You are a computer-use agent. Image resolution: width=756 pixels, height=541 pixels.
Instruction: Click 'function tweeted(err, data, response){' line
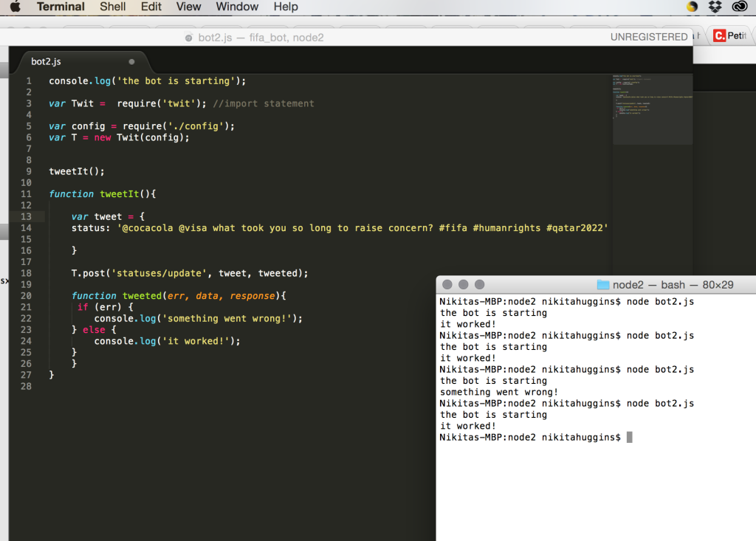179,296
